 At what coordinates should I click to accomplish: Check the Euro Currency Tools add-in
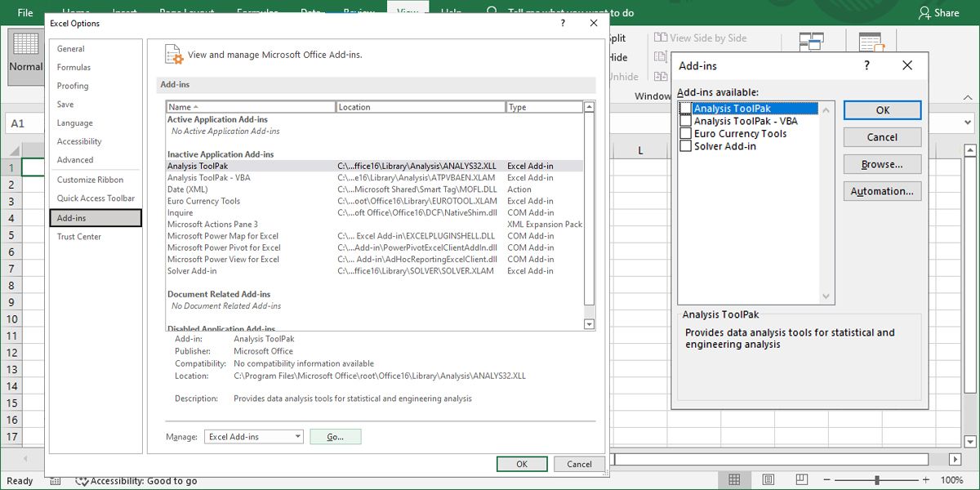pos(686,133)
